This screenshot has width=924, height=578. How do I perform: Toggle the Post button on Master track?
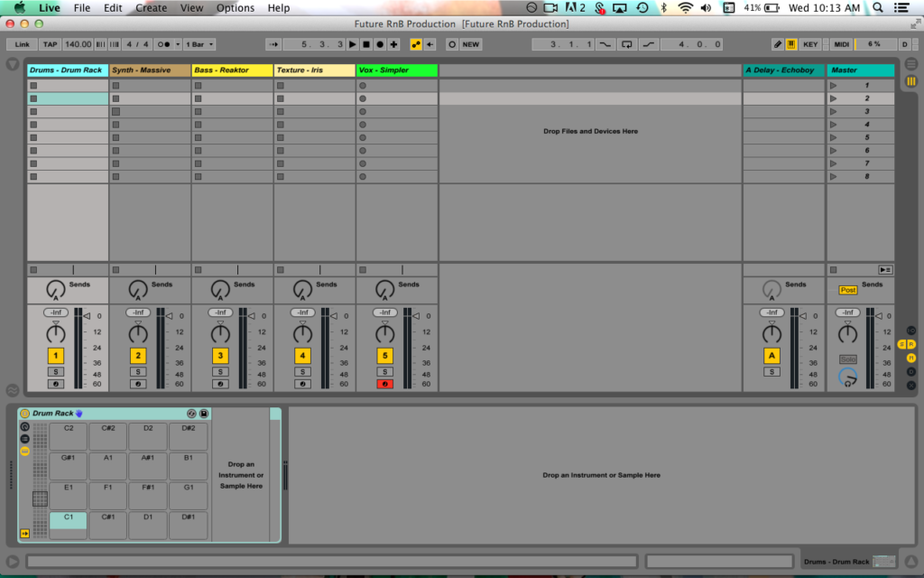pyautogui.click(x=848, y=290)
